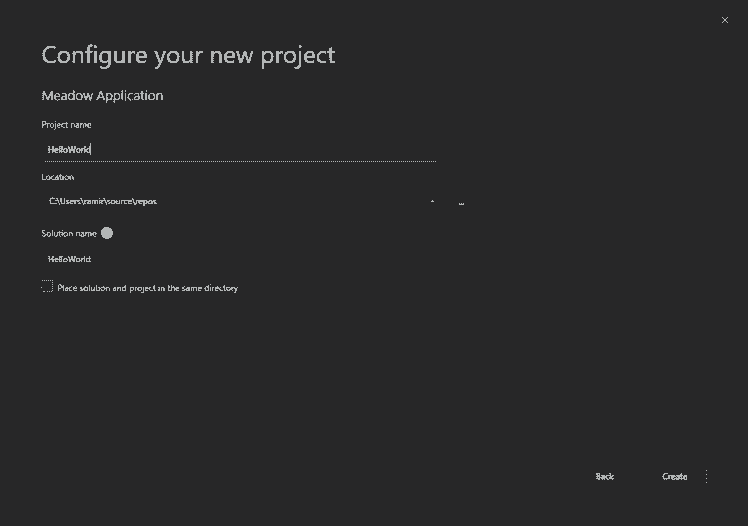Image resolution: width=748 pixels, height=526 pixels.
Task: Browse for location with the ellipsis button
Action: coord(461,202)
